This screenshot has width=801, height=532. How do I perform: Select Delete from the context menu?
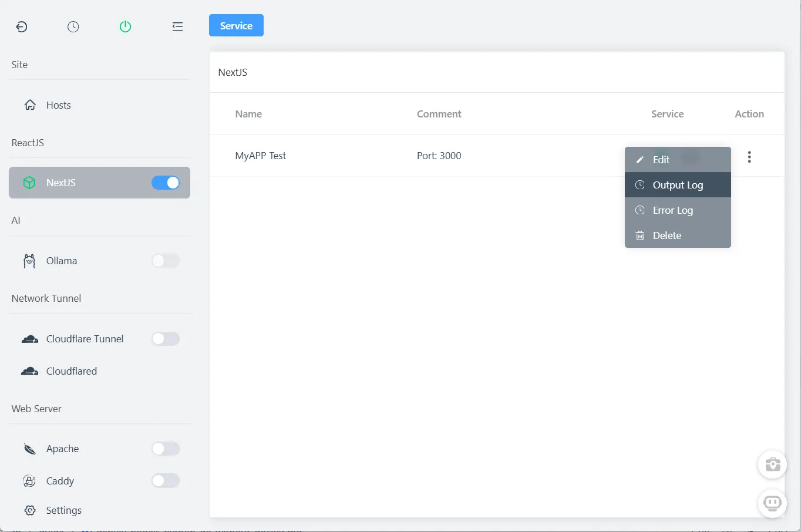(667, 235)
